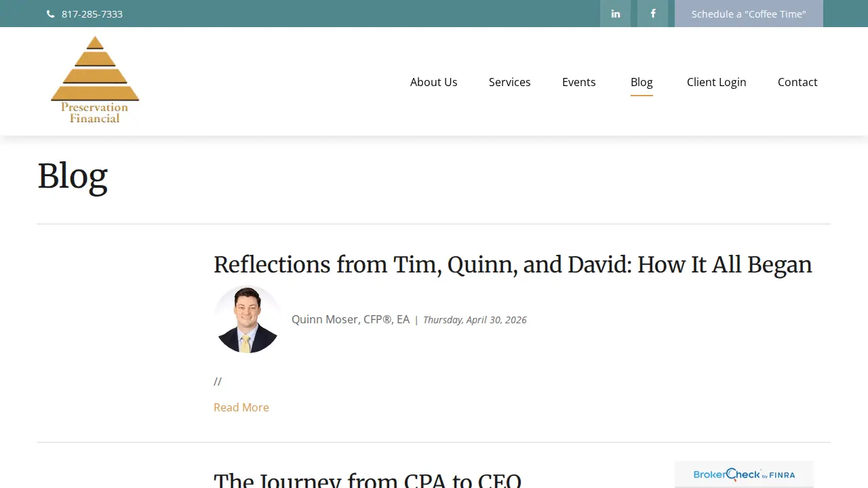Screen dimensions: 868x488
Task: Click the Thursday, April 30, 2026 post date
Action: click(x=475, y=320)
